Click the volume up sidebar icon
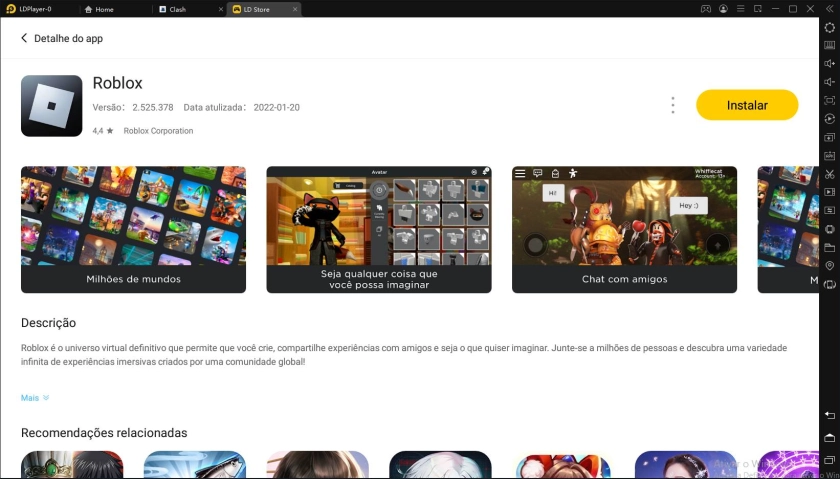The image size is (840, 479). [829, 63]
